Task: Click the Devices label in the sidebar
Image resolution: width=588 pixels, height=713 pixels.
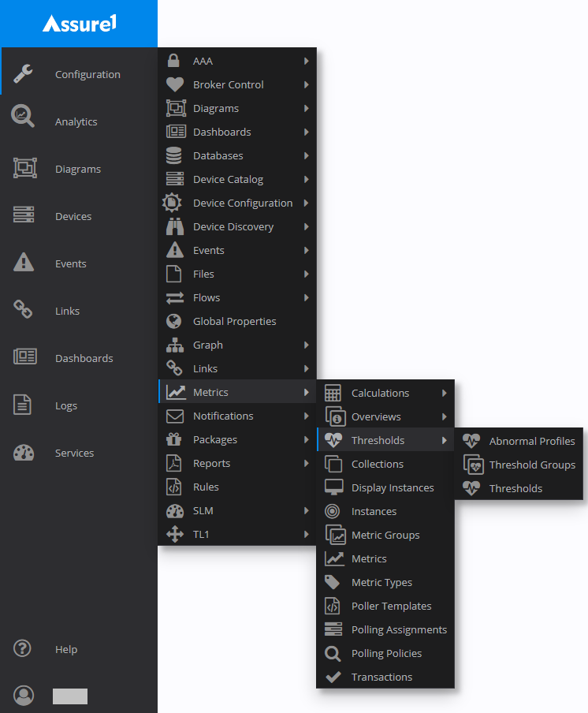Action: (x=73, y=216)
